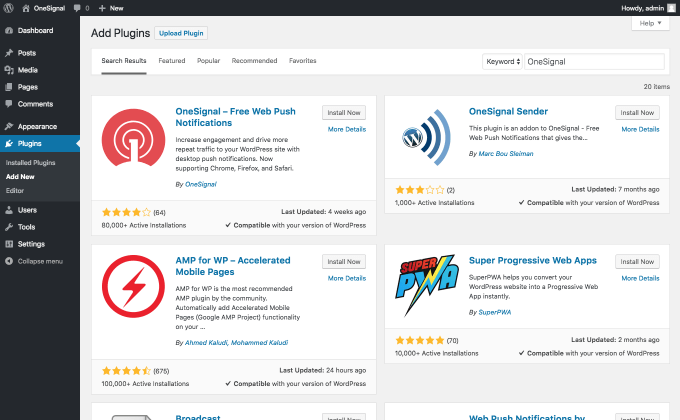The image size is (680, 420).
Task: Switch to the Popular tab
Action: coord(209,61)
